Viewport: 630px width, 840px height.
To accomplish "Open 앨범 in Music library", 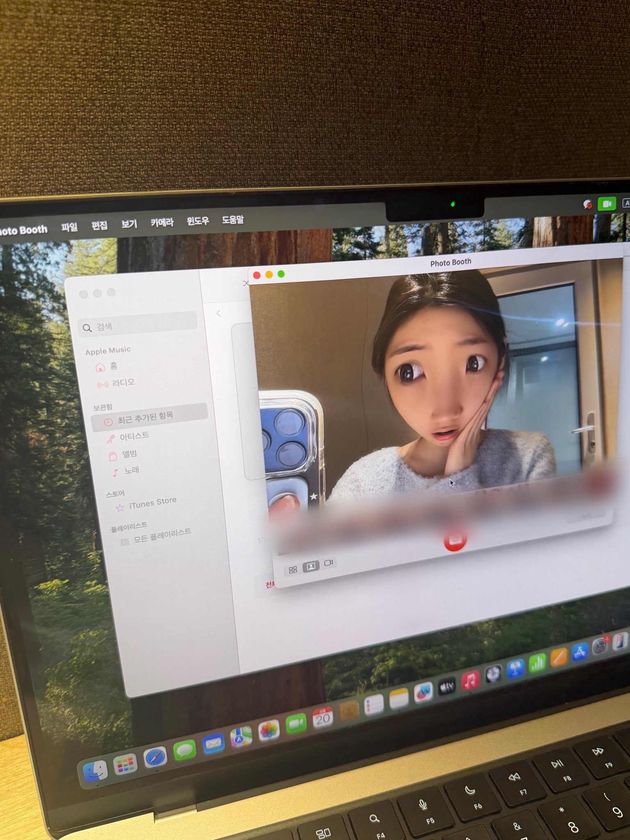I will click(x=123, y=454).
